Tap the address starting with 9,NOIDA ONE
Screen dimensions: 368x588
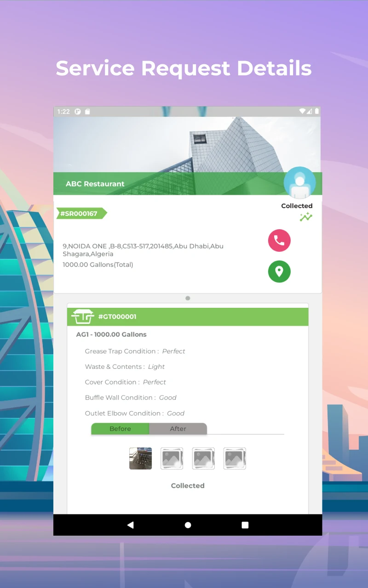pyautogui.click(x=143, y=250)
